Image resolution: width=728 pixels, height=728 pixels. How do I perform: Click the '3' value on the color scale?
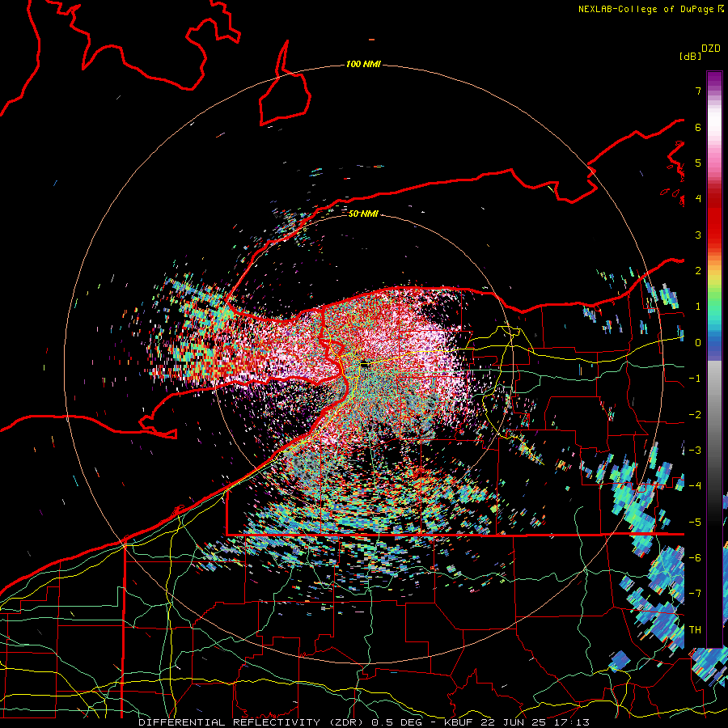click(x=698, y=235)
